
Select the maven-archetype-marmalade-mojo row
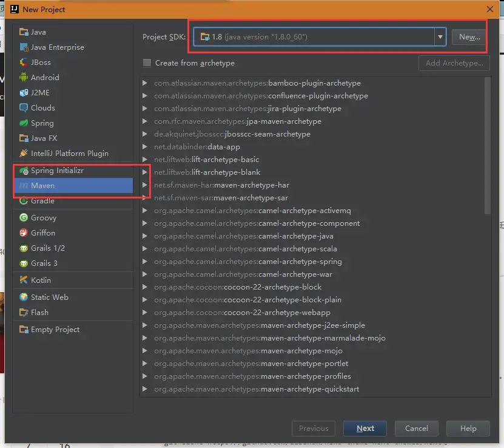312,338
